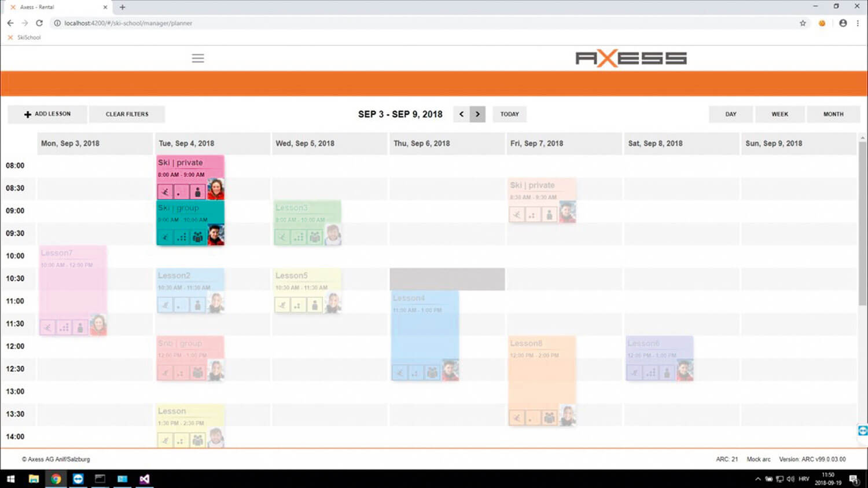Select the gray block on Thursday at 10:30
868x488 pixels.
click(447, 279)
